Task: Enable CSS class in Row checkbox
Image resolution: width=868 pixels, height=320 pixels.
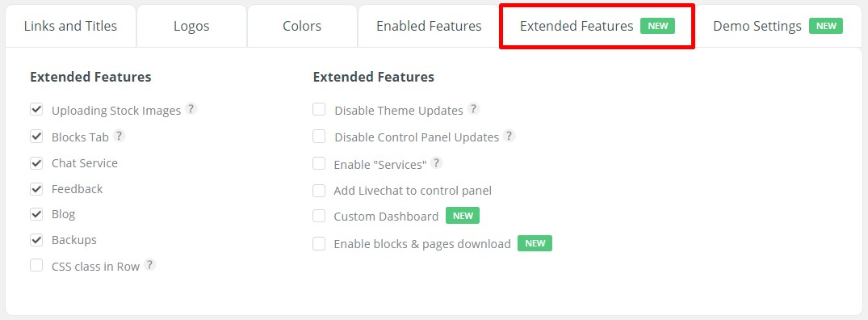Action: tap(36, 265)
